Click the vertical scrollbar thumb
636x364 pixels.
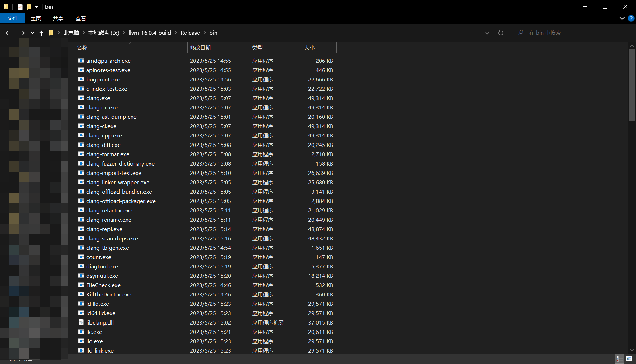632,85
